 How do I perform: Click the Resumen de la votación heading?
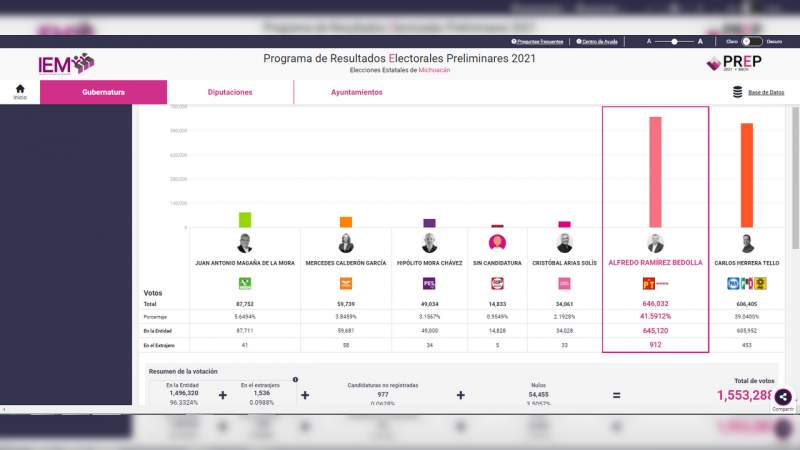183,371
